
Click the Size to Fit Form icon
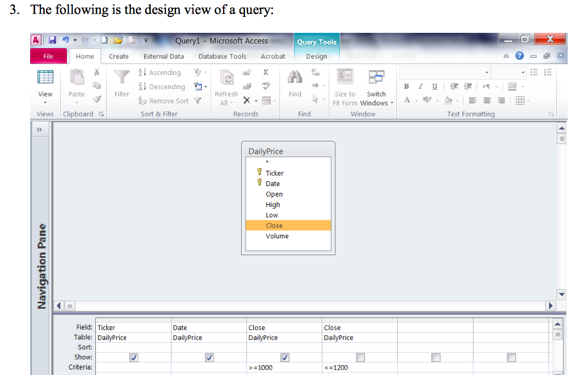pos(345,77)
